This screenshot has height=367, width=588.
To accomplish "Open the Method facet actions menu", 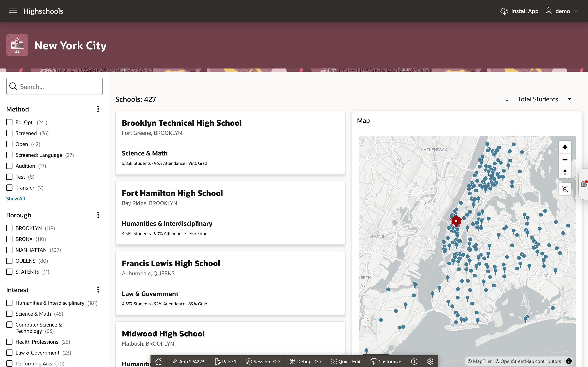I will click(x=98, y=109).
